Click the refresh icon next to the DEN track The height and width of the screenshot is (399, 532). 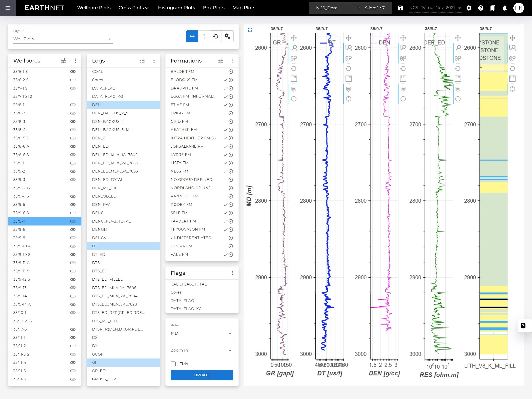[403, 68]
